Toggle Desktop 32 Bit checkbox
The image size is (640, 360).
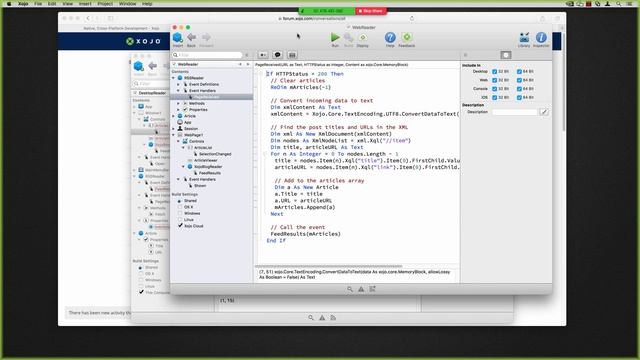tap(494, 71)
